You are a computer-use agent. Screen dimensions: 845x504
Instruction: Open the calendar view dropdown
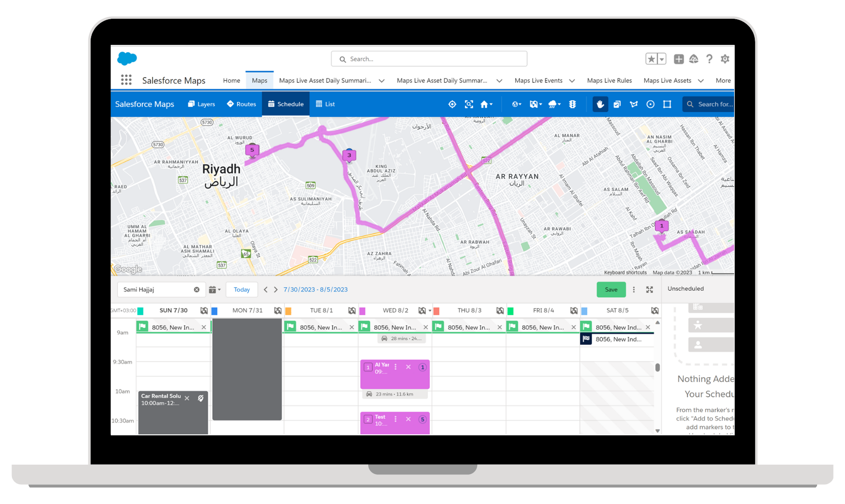point(214,290)
